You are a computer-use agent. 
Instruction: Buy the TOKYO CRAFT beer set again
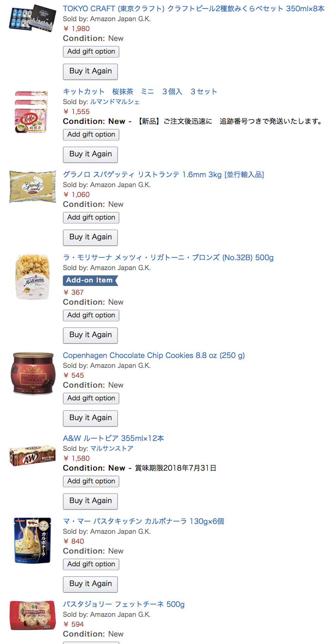click(90, 71)
